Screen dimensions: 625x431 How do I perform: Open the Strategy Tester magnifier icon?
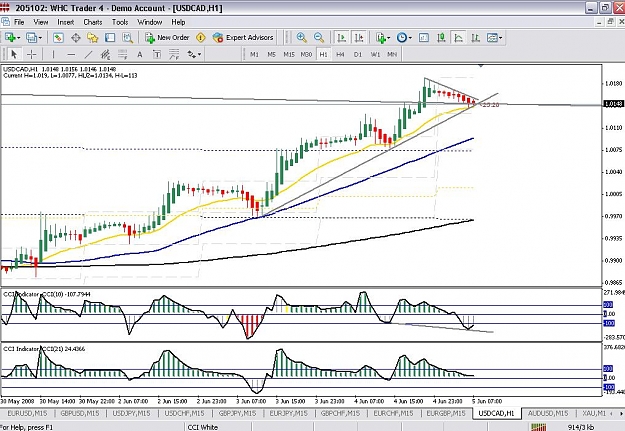point(127,38)
